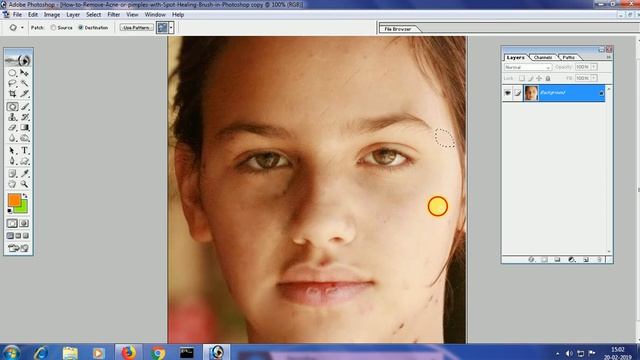The image size is (640, 360).
Task: Select the Elliptical Marquee tool
Action: click(x=12, y=73)
